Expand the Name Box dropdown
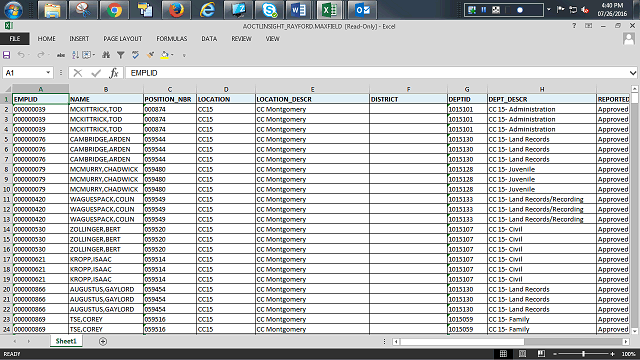The height and width of the screenshot is (360, 640). tap(48, 73)
